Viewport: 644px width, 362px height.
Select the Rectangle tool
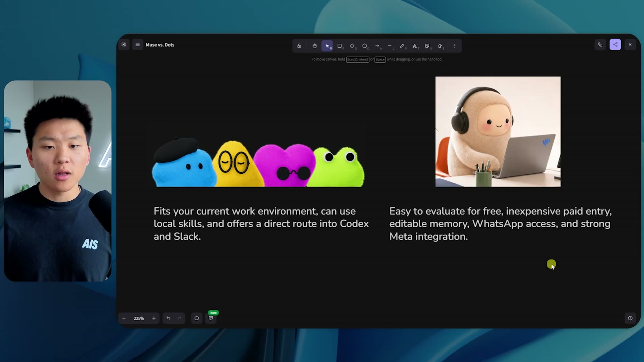[340, 46]
